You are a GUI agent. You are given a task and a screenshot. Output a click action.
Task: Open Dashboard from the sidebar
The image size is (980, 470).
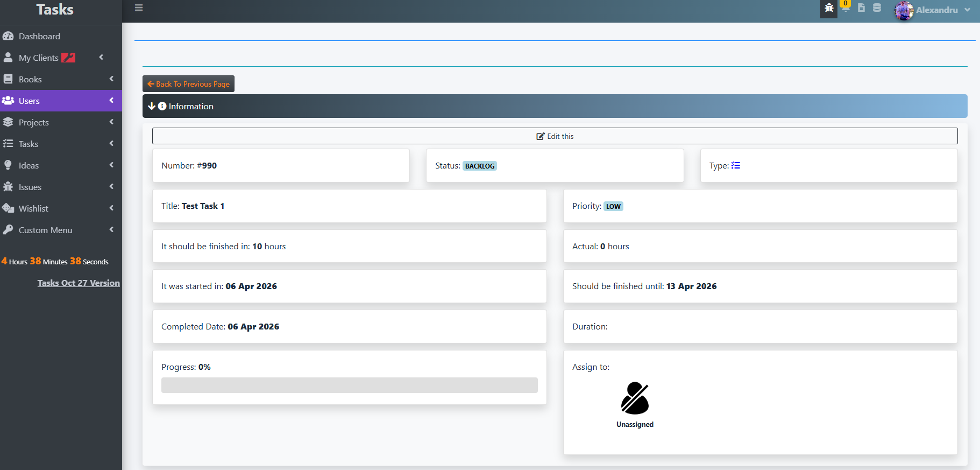(x=39, y=36)
